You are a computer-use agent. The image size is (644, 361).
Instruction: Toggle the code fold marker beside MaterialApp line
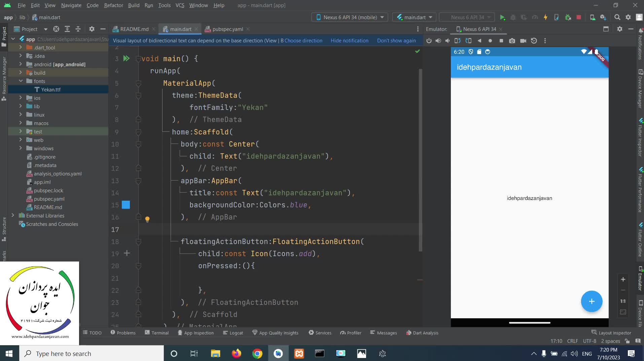point(138,83)
